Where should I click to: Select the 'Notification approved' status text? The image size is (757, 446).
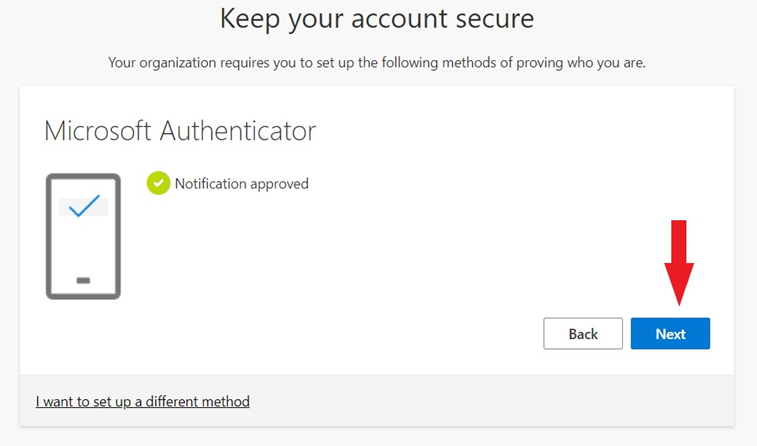(x=241, y=184)
